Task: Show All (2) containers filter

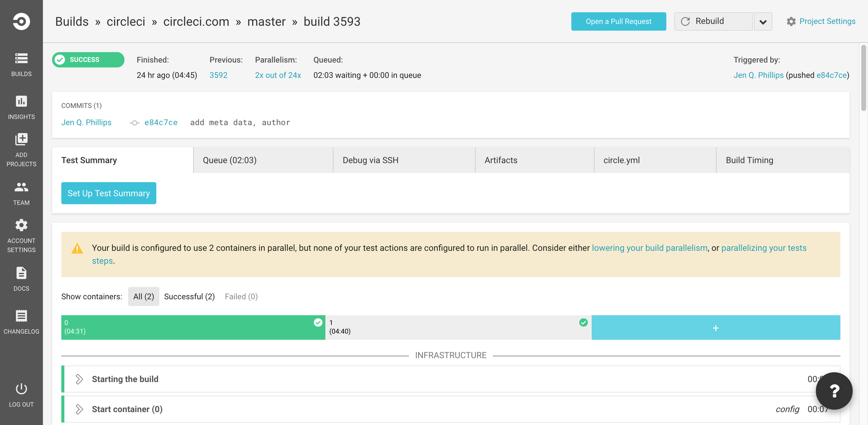Action: [x=143, y=297]
